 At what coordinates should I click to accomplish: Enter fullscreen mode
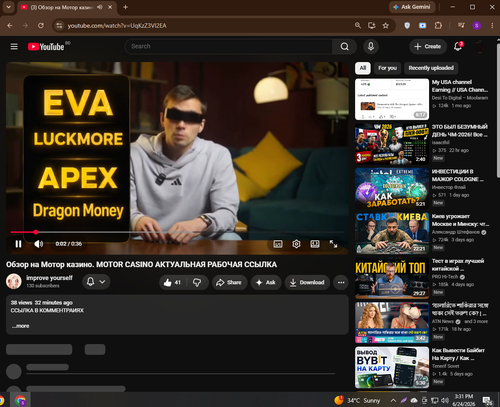[333, 244]
